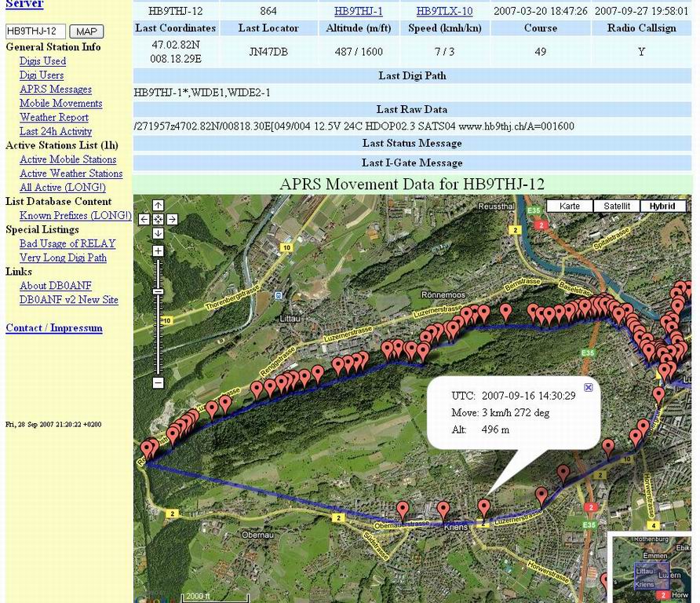Click the table cell showing 864
This screenshot has width=700, height=603.
click(268, 11)
